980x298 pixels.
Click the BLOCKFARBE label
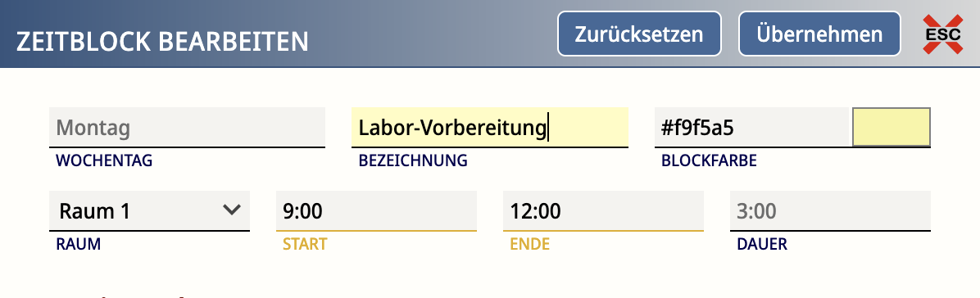click(x=709, y=160)
